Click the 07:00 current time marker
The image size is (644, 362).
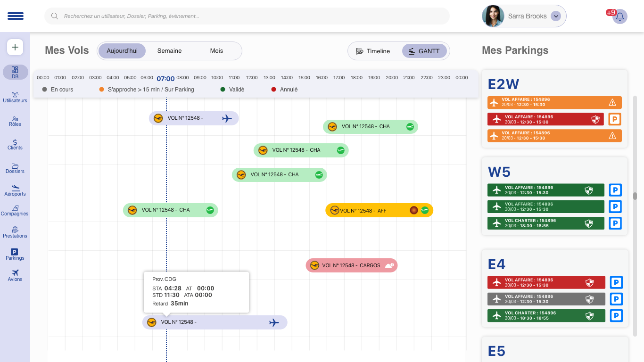[165, 78]
